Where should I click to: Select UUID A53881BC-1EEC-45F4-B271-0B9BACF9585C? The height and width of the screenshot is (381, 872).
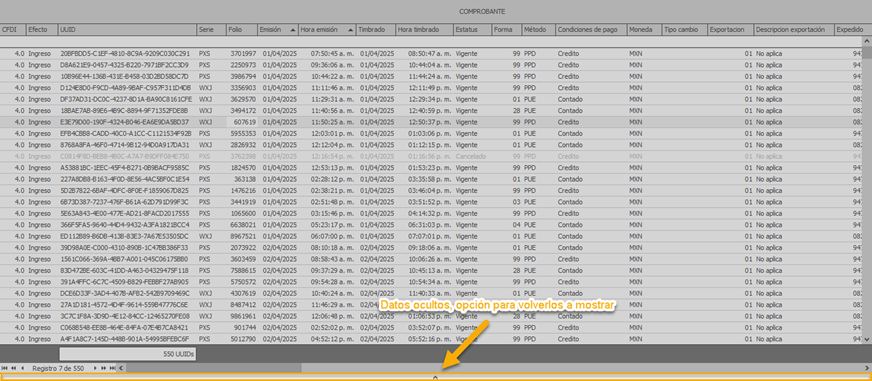click(125, 167)
